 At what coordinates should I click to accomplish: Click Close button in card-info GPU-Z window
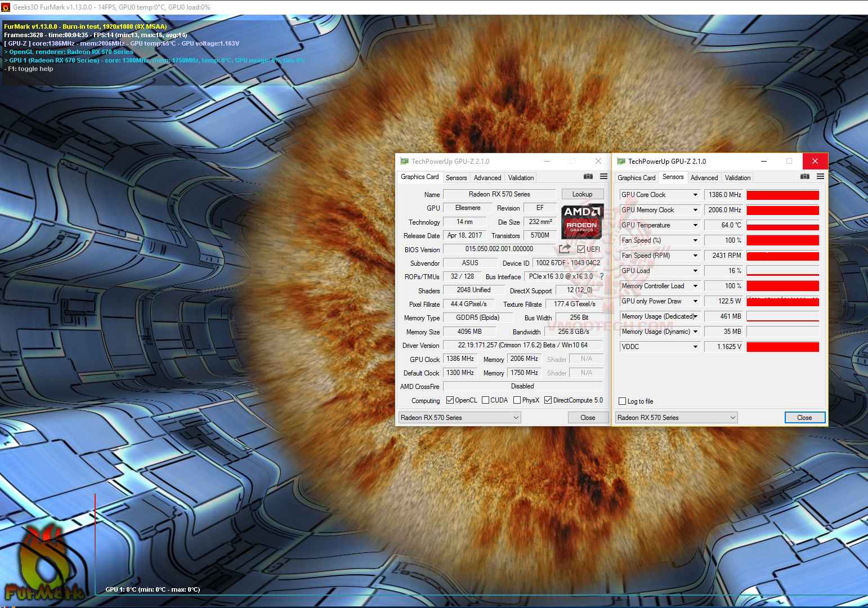(588, 418)
